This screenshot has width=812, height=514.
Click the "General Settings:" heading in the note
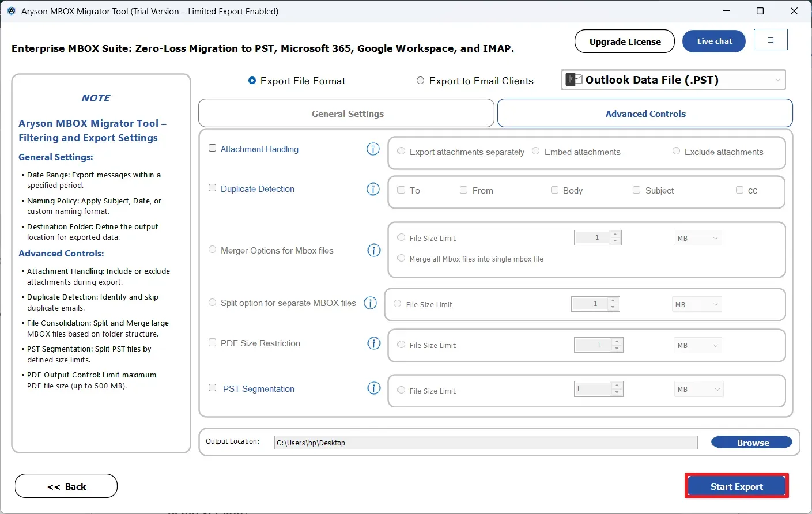(56, 157)
